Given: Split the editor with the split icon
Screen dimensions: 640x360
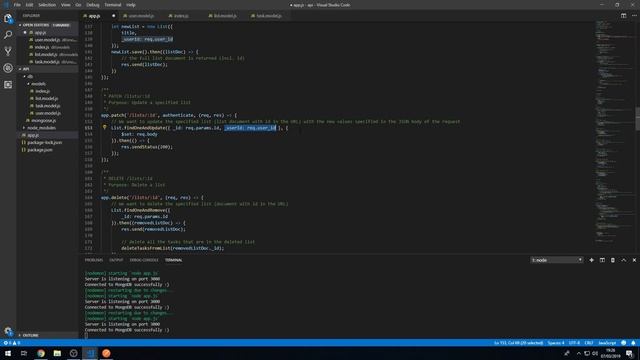Looking at the screenshot, I should [623, 16].
